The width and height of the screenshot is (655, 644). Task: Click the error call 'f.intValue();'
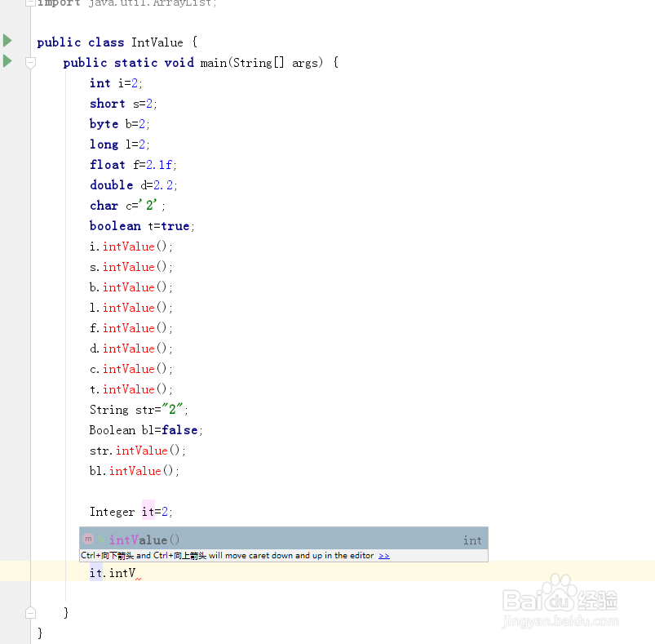pos(131,328)
